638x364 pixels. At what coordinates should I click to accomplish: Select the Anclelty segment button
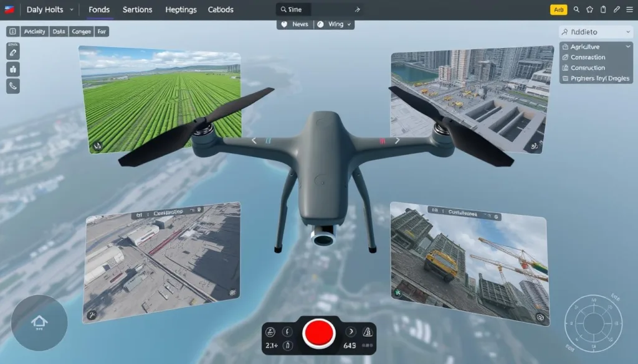point(34,31)
